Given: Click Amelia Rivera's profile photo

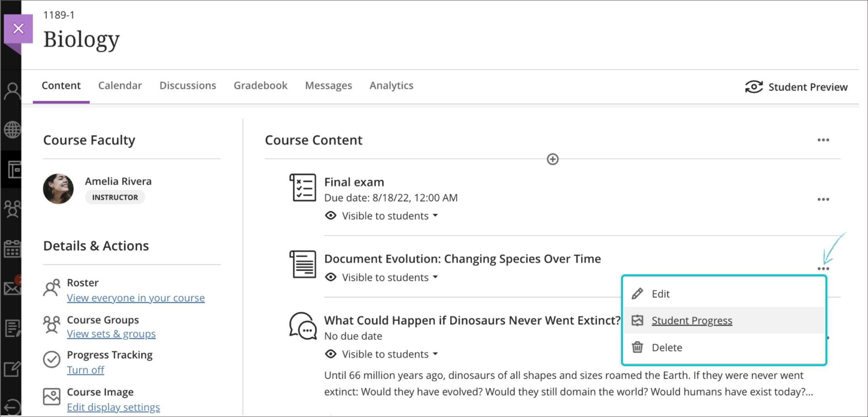Looking at the screenshot, I should point(58,189).
